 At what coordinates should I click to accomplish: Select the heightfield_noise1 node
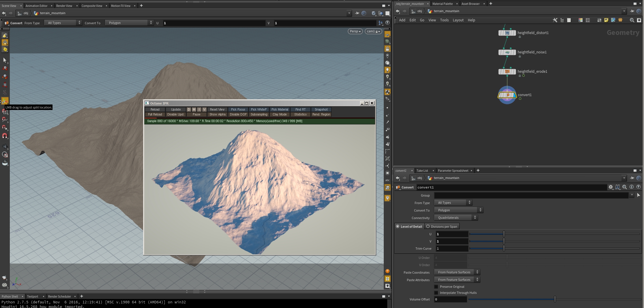(x=507, y=52)
